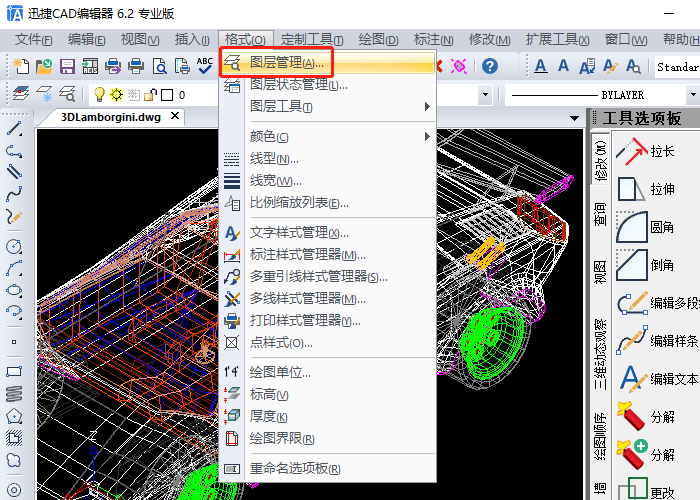Open 文字样式管理(X)... entry
This screenshot has height=500, width=700.
point(329,233)
